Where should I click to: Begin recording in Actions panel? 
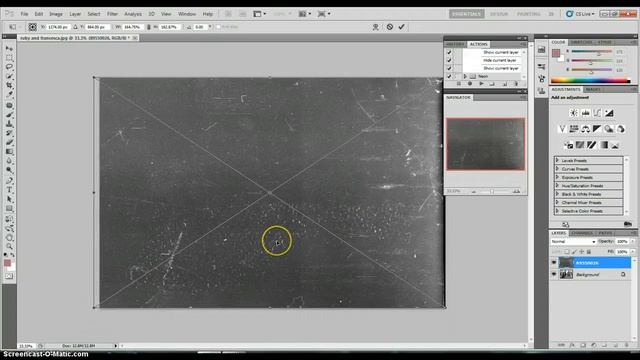click(470, 84)
